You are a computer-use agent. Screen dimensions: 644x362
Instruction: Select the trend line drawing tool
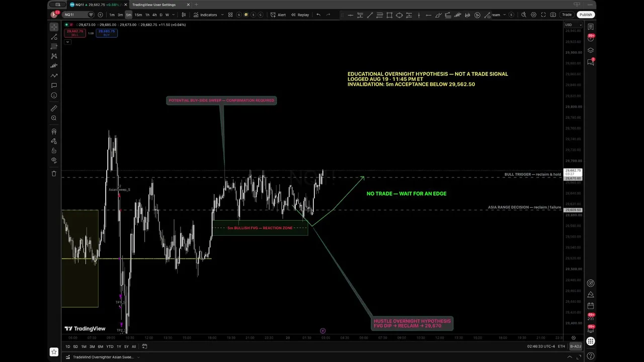point(54,37)
